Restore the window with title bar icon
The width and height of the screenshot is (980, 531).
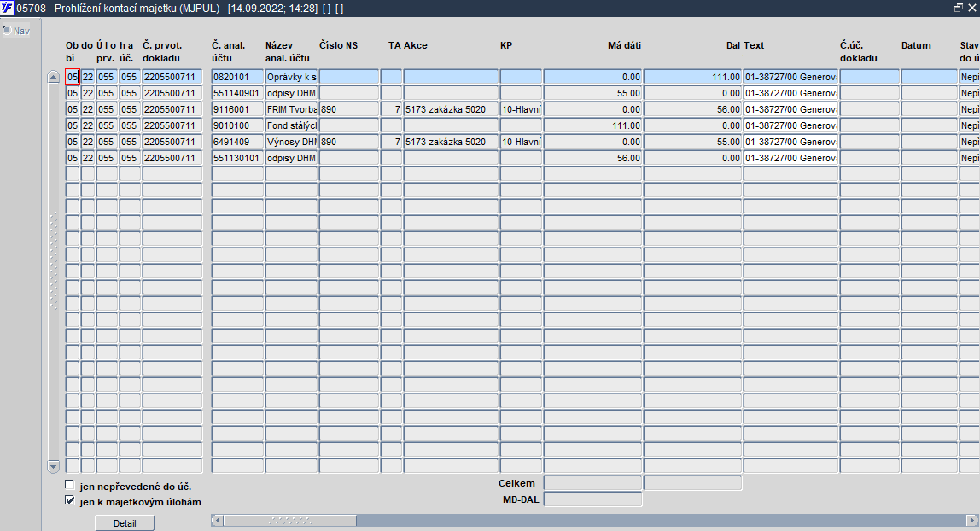(x=958, y=9)
